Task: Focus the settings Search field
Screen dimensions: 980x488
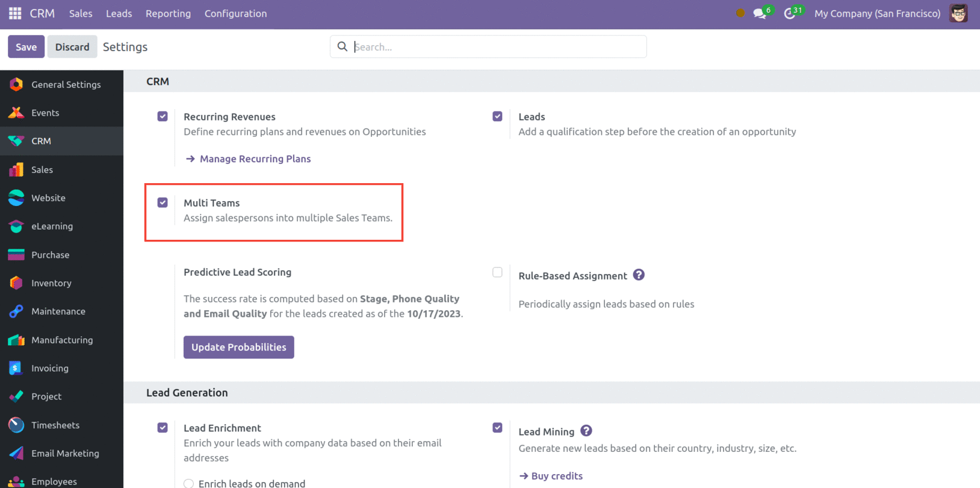Action: (488, 46)
